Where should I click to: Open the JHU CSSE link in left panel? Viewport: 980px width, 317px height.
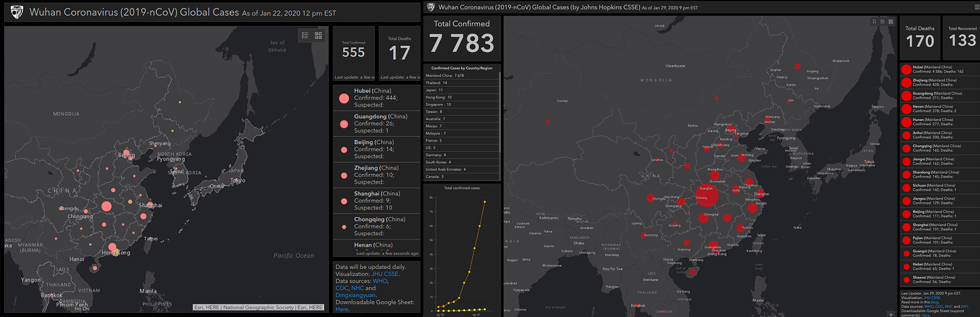(x=385, y=274)
